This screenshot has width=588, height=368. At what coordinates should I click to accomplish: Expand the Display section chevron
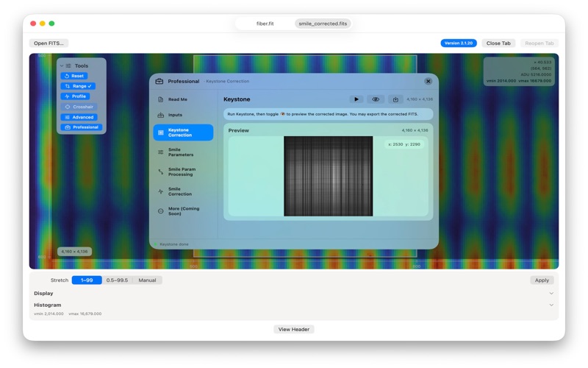(x=551, y=293)
